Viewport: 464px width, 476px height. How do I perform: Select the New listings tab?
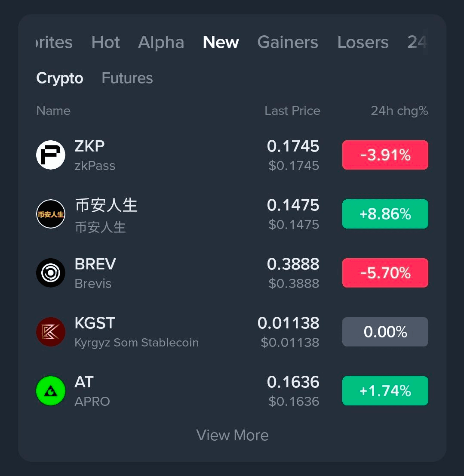221,42
